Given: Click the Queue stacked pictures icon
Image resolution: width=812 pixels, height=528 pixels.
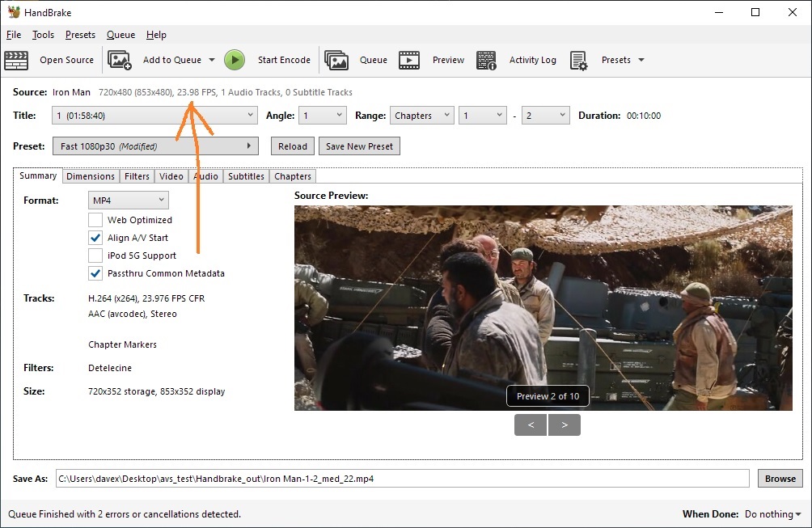Looking at the screenshot, I should click(336, 60).
